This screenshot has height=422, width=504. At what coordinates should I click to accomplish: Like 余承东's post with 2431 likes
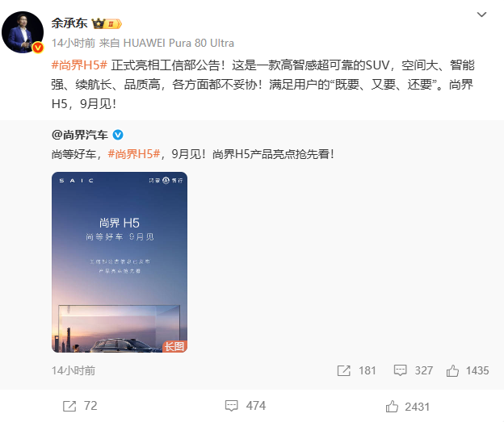tap(392, 407)
